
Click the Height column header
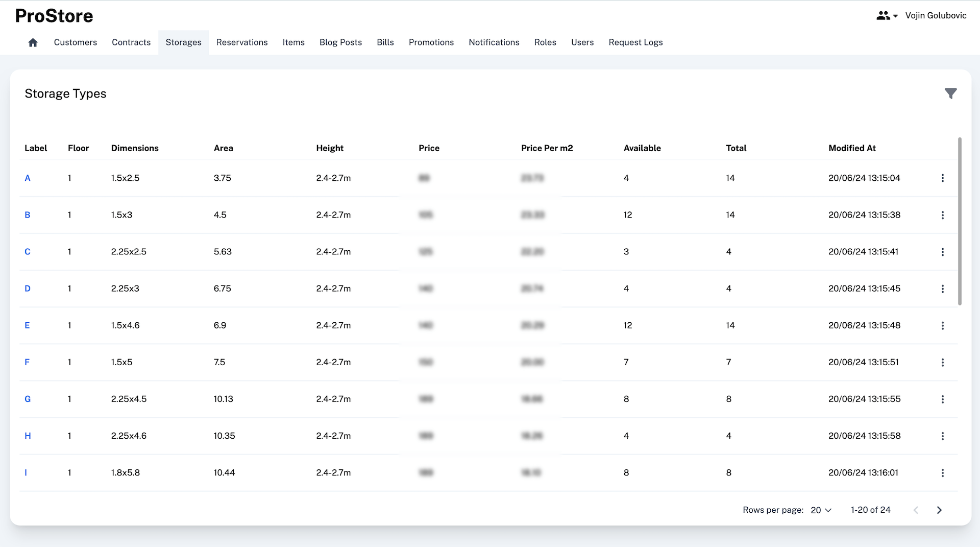[330, 148]
